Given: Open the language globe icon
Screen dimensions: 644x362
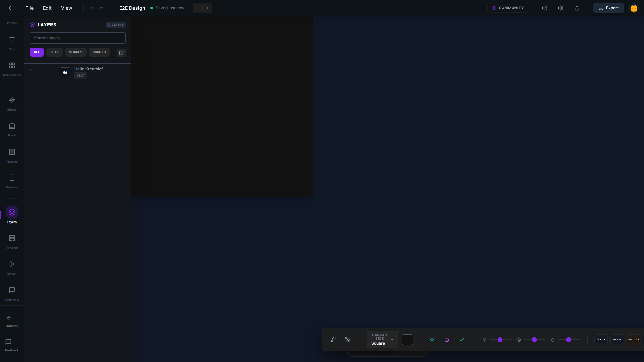Looking at the screenshot, I should click(x=561, y=8).
